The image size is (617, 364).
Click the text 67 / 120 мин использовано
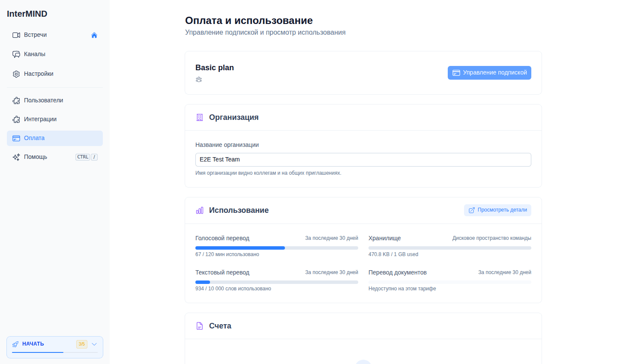(227, 254)
